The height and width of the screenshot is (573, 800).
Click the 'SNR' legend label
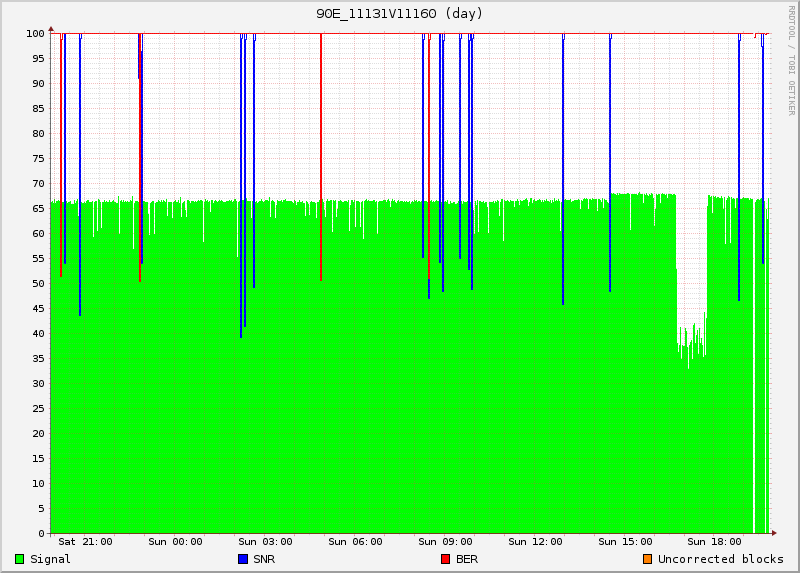pyautogui.click(x=264, y=559)
